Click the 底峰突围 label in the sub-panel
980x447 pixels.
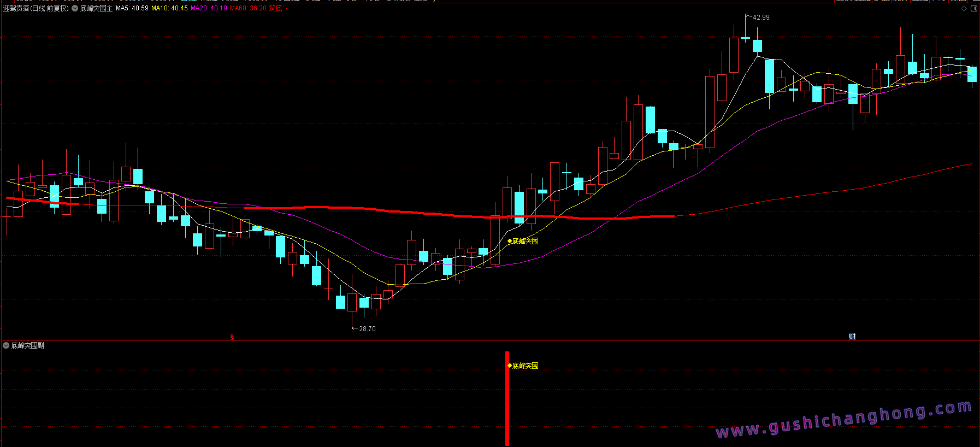[x=523, y=366]
